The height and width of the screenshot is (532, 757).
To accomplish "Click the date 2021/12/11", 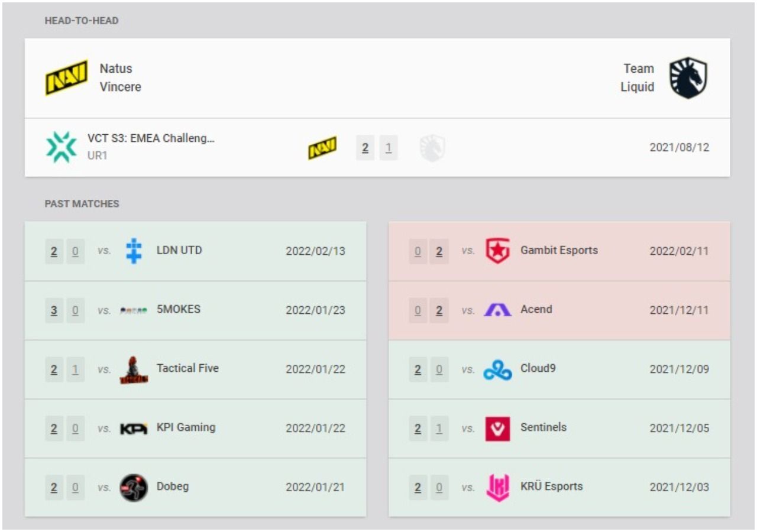I will click(679, 310).
